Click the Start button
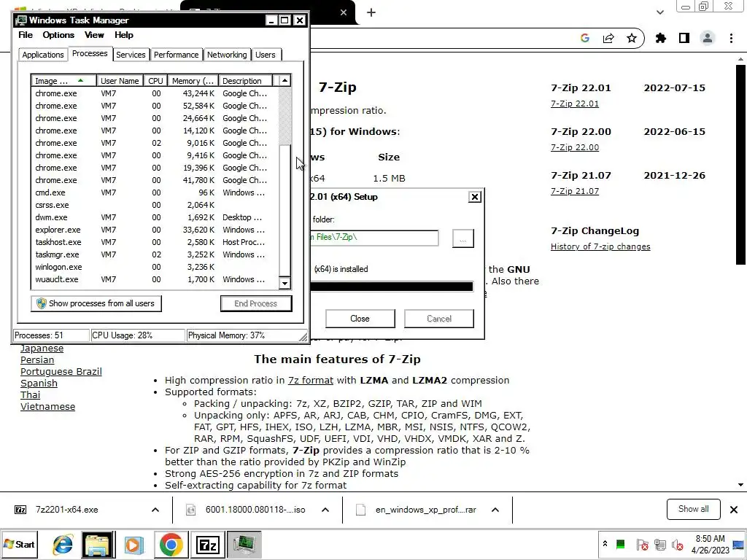The height and width of the screenshot is (560, 747). (x=19, y=544)
